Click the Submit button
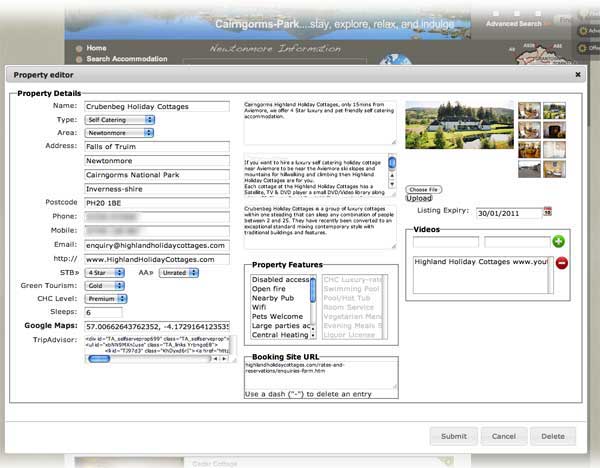The image size is (600, 468). (454, 436)
